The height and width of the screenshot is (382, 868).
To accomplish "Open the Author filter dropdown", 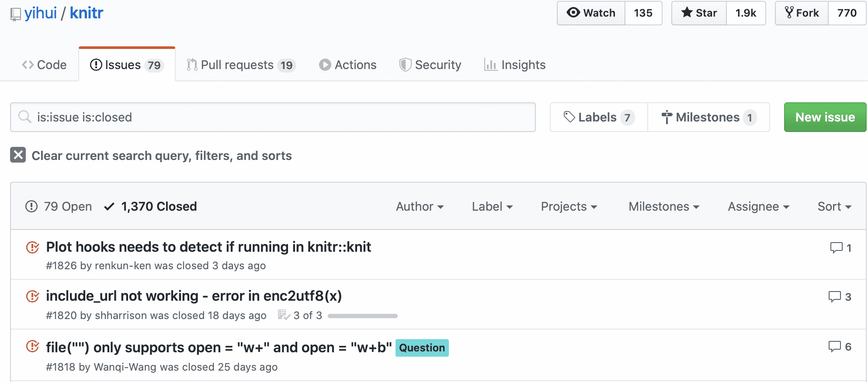I will point(420,206).
